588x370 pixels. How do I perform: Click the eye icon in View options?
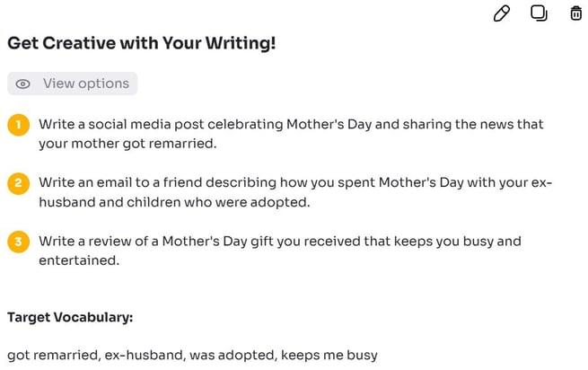22,84
